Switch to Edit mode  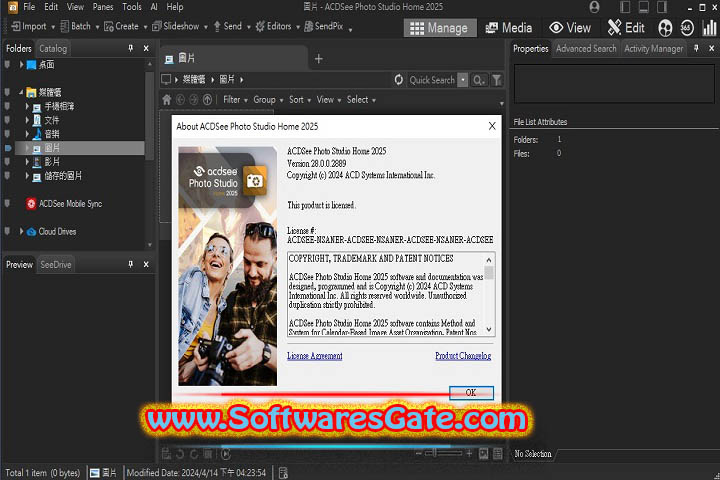pos(626,28)
